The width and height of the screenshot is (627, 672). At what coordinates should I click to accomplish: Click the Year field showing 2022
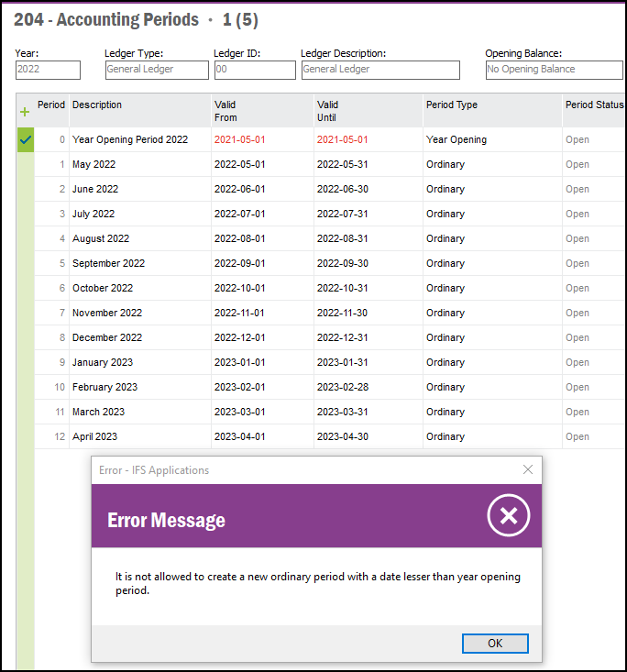pos(48,70)
